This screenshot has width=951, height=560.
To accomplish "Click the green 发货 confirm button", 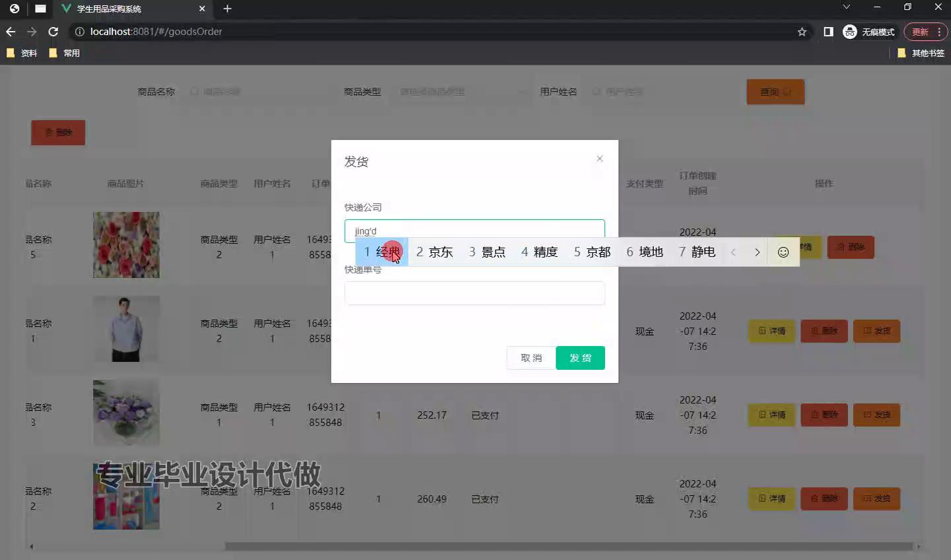I will pyautogui.click(x=580, y=358).
